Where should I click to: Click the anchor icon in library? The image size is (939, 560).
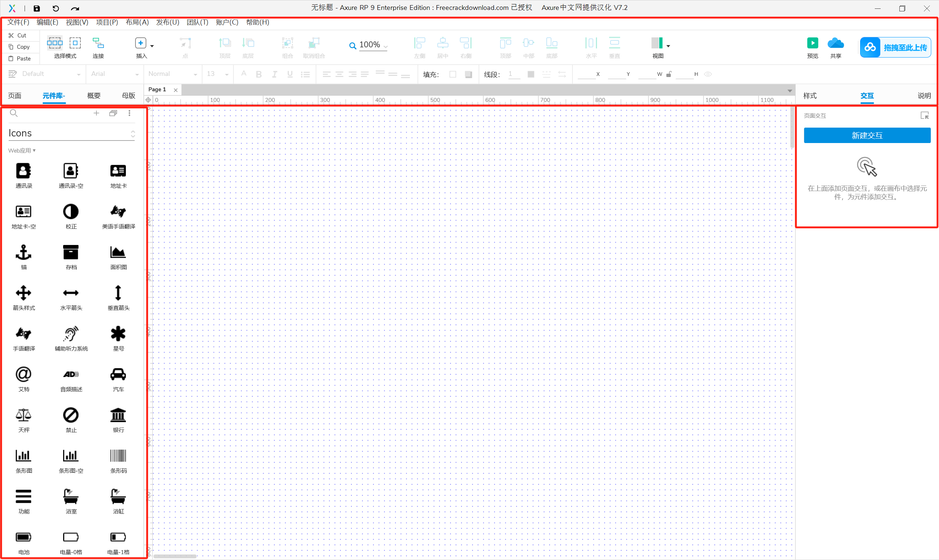tap(23, 252)
